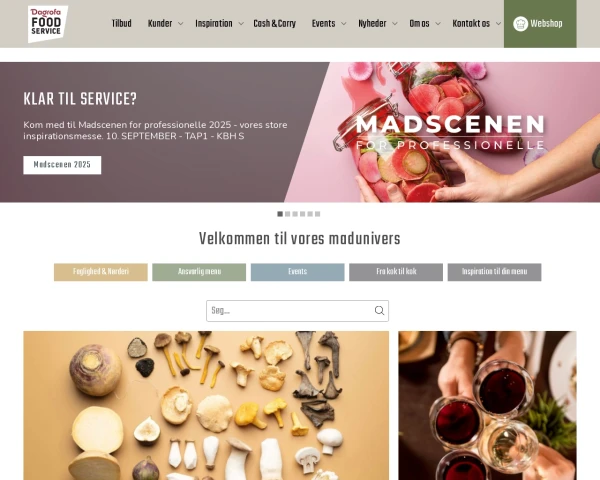Expand the Kontakt os chevron
Viewport: 600px width, 480px height.
(x=498, y=24)
